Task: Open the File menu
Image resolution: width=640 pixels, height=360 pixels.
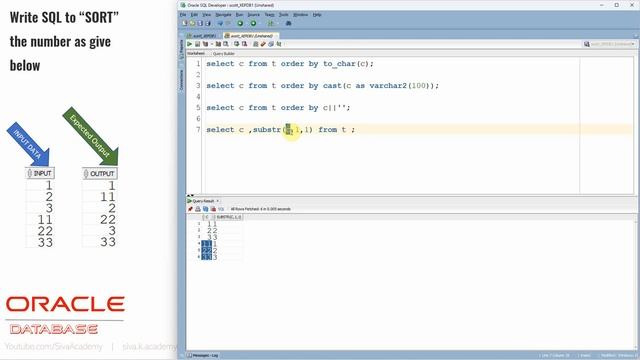Action: pyautogui.click(x=183, y=15)
